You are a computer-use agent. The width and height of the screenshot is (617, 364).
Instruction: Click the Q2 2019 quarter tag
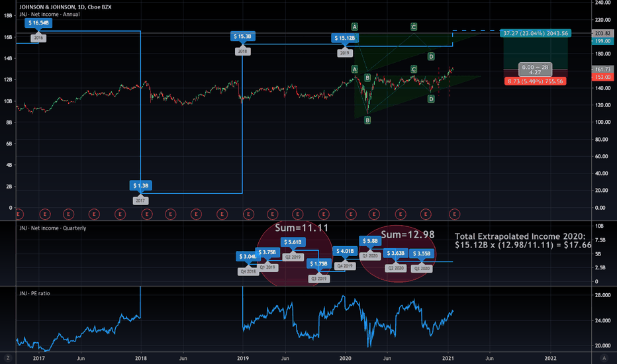coord(293,257)
